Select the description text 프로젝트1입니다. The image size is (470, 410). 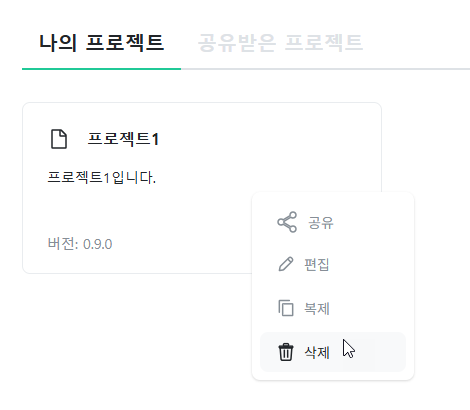tap(102, 177)
